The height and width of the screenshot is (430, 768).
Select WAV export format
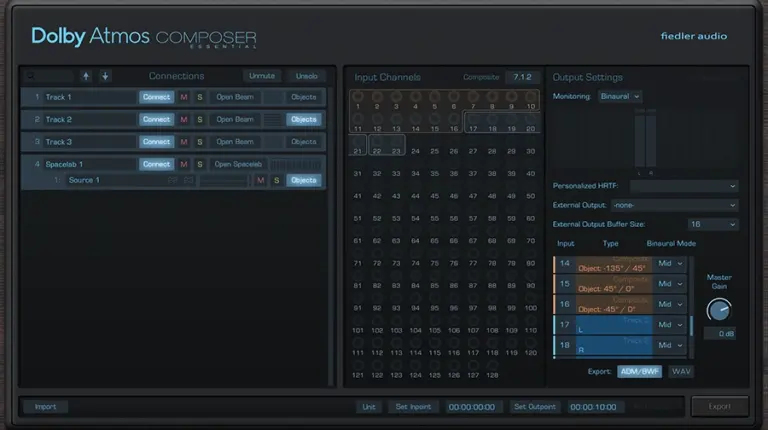tap(682, 371)
